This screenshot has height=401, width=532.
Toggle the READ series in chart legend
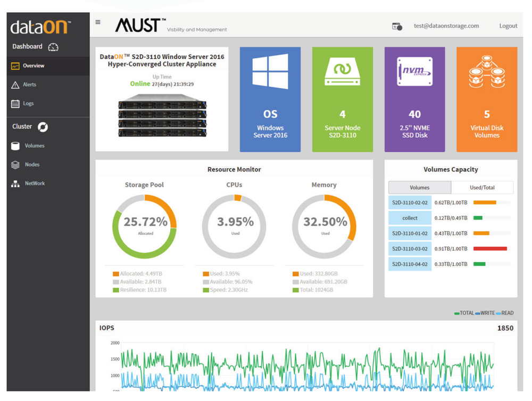[x=505, y=313]
